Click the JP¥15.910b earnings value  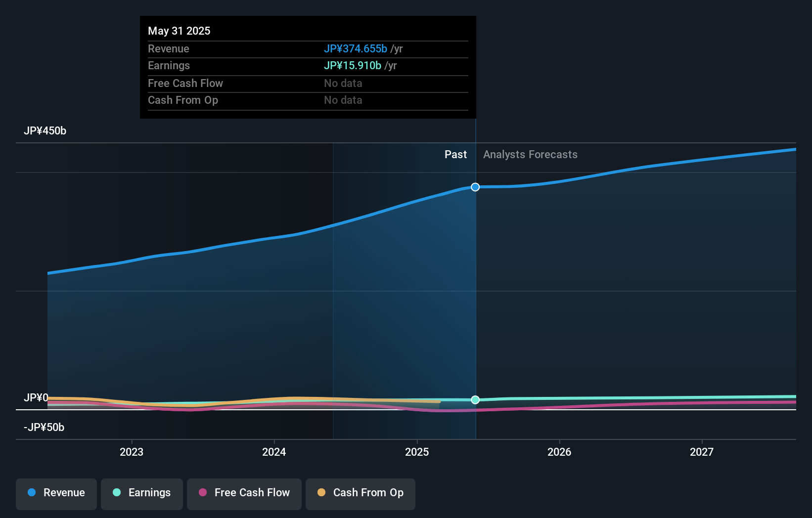[353, 65]
